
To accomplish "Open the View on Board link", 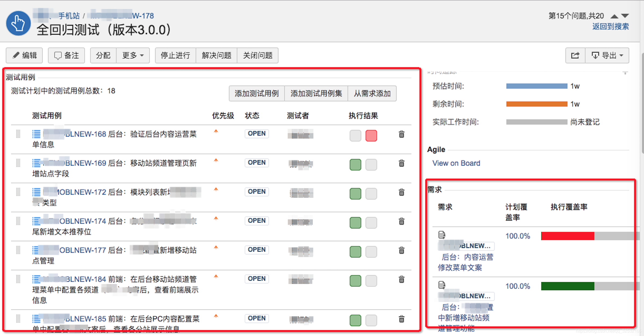I will coord(456,163).
